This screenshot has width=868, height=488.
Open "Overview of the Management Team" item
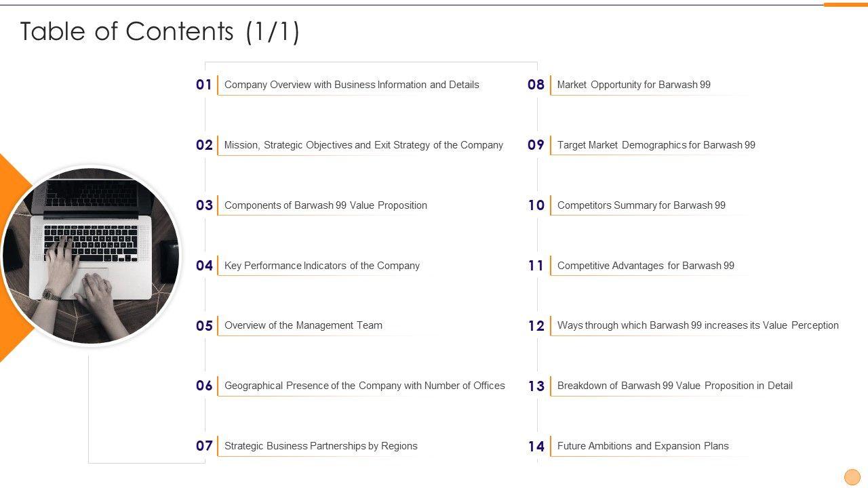click(303, 325)
